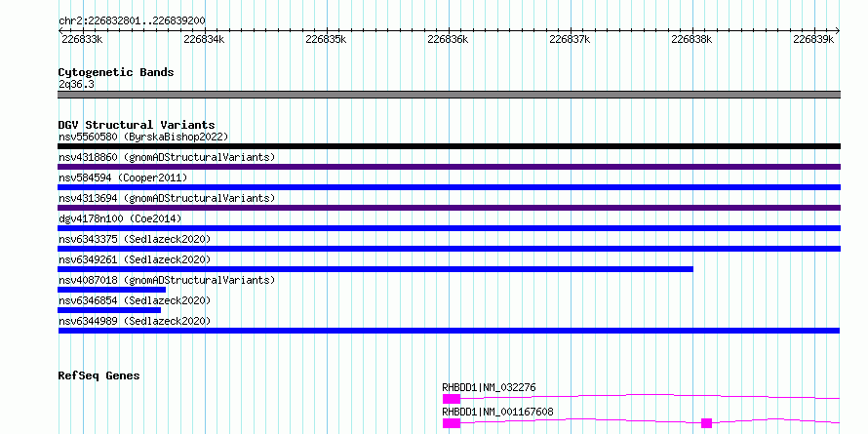This screenshot has height=434, width=868.
Task: Click the chr2:226832801..226839200 coordinate label
Action: [132, 20]
